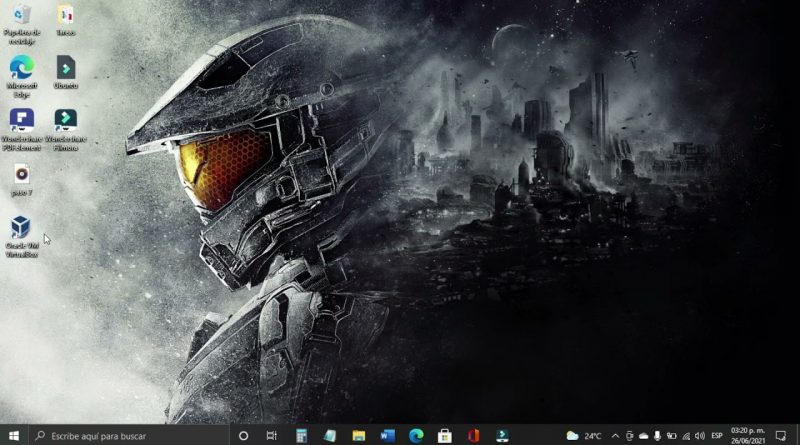The image size is (800, 445).
Task: Open the weather widget showing 24°C
Action: (x=584, y=436)
